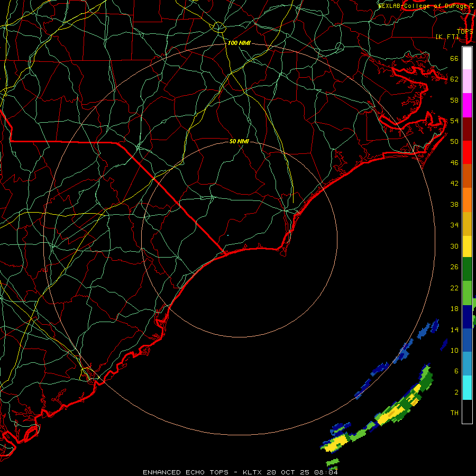Click the legend scale value 50 beside red band
The height and width of the screenshot is (476, 476).
pyautogui.click(x=454, y=142)
